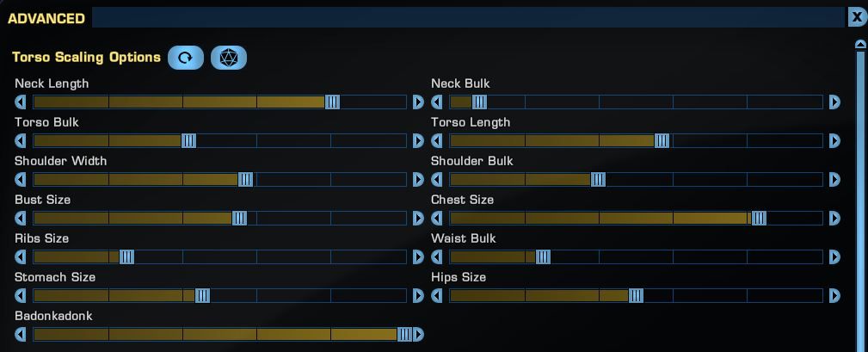Decrease Bust Size with left arrow
This screenshot has height=352, width=868.
20,218
